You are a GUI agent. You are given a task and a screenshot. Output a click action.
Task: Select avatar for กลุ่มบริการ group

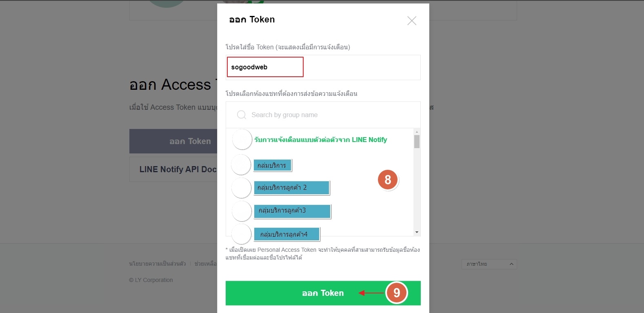[241, 165]
